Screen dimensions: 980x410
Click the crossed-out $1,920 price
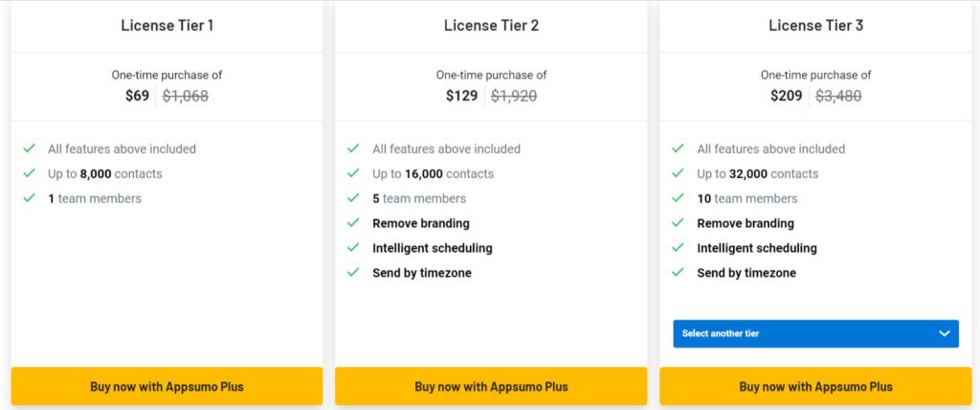pos(514,96)
